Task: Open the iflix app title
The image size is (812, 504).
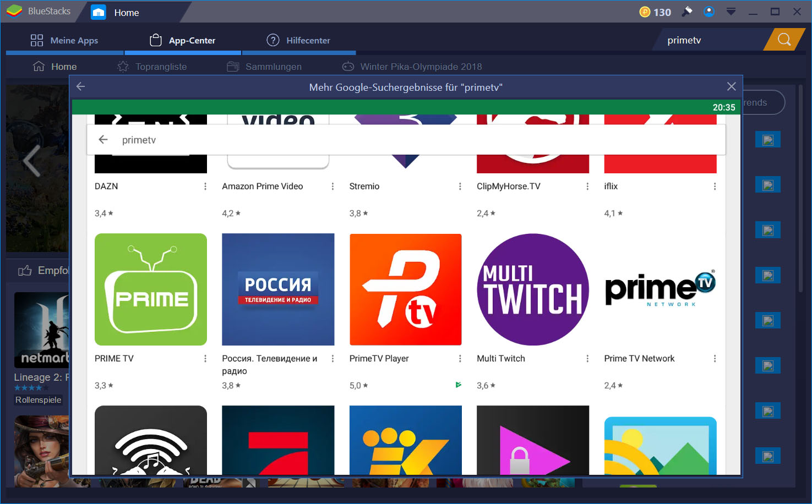Action: (611, 187)
